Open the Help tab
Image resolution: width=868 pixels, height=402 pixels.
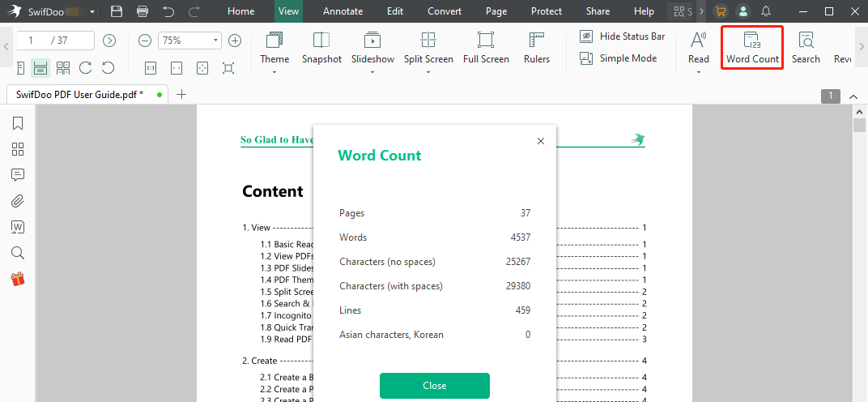click(644, 11)
